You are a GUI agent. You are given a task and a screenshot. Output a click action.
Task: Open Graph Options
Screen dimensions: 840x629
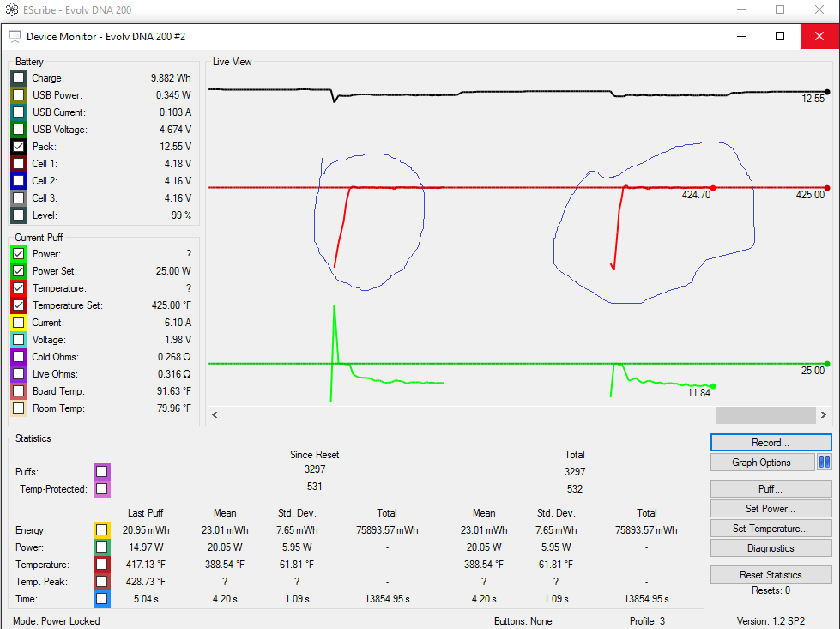tap(761, 462)
